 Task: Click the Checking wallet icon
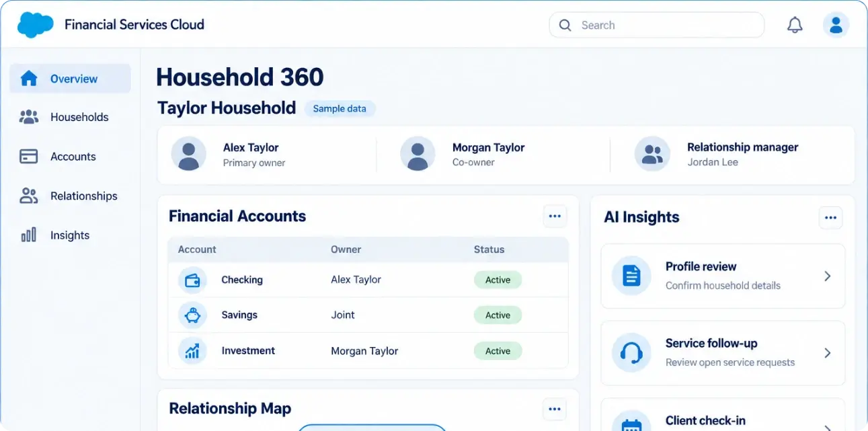point(192,280)
